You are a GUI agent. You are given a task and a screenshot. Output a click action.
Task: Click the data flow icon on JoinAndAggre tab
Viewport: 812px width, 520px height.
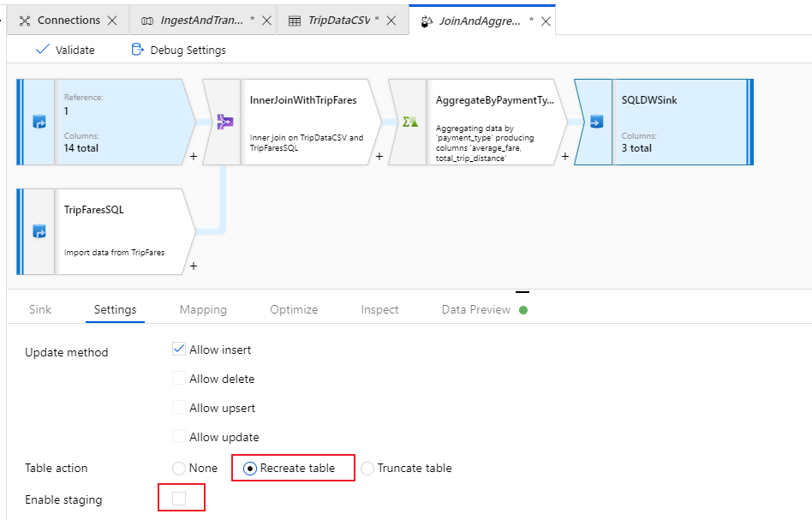427,19
